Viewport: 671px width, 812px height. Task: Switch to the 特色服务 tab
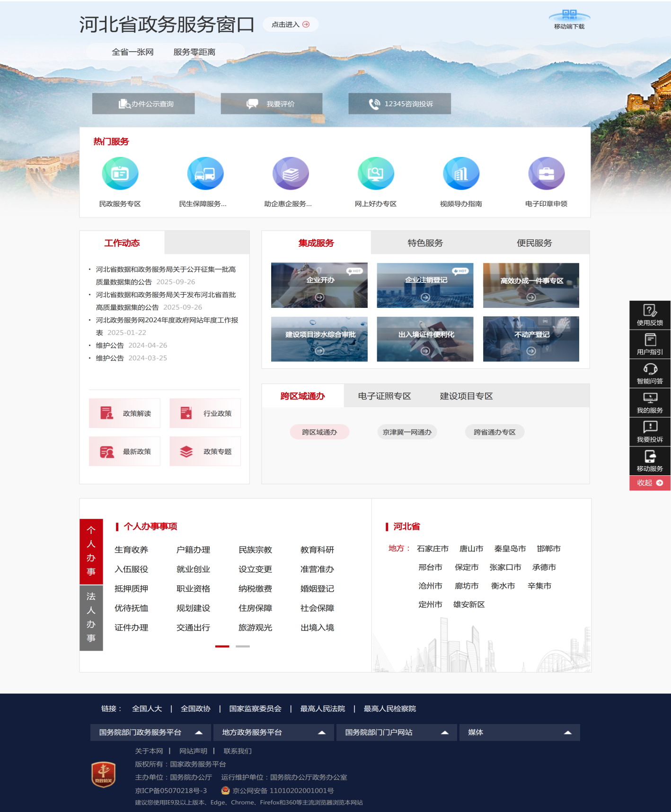pyautogui.click(x=425, y=243)
